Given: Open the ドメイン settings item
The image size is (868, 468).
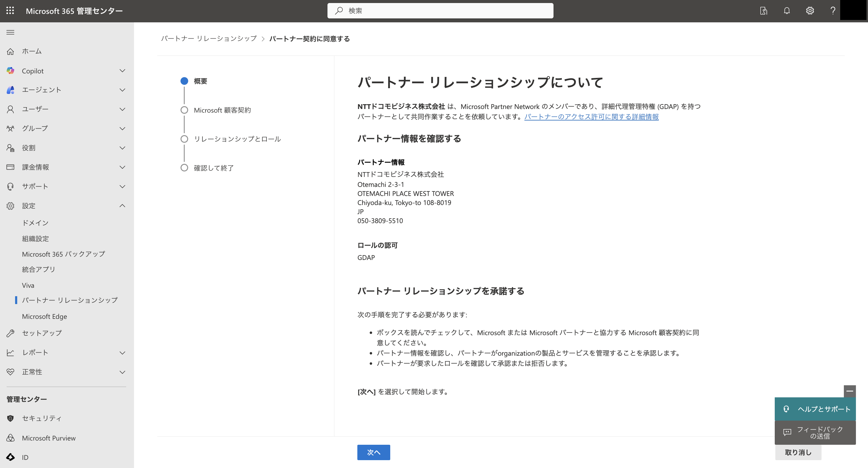Looking at the screenshot, I should pyautogui.click(x=35, y=223).
